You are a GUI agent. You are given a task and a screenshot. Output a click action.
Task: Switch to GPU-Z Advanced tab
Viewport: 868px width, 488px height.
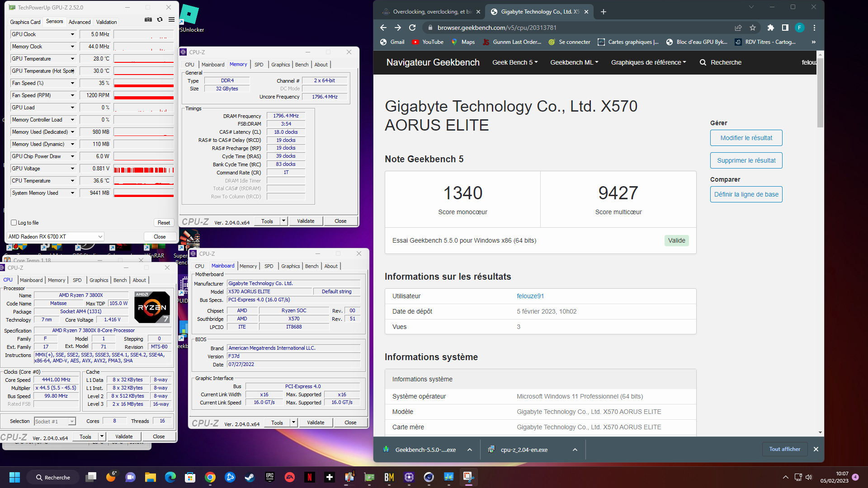[x=80, y=22]
